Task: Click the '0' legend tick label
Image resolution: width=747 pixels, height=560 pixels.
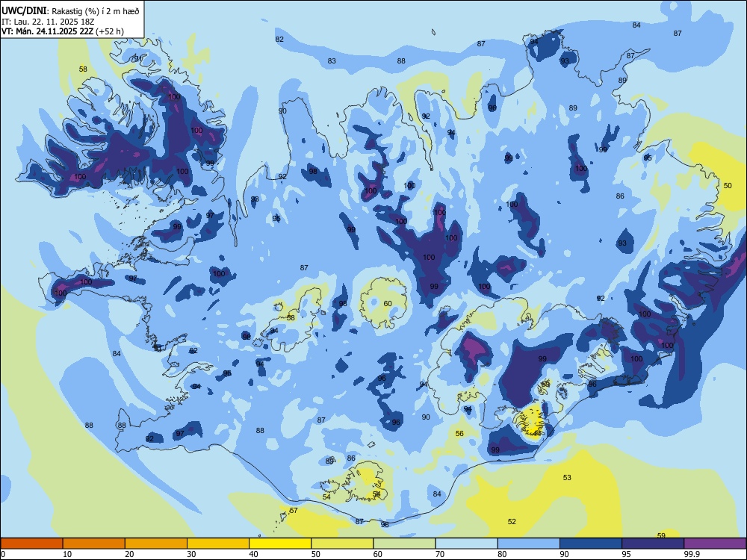Action: 3,554
